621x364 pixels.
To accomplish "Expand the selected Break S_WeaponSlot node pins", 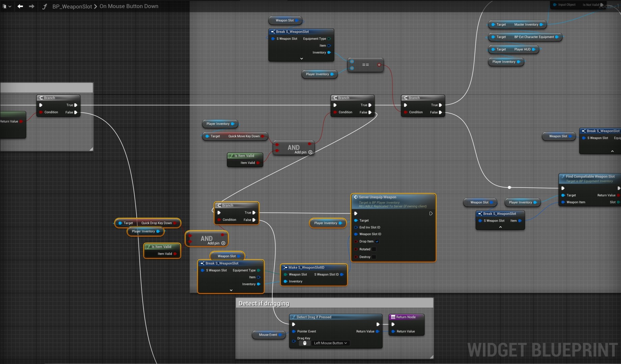I will tap(231, 290).
